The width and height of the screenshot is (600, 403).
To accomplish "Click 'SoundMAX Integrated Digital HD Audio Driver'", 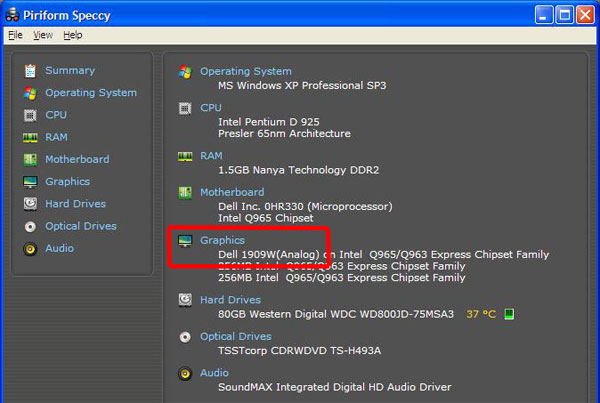I will tap(335, 387).
